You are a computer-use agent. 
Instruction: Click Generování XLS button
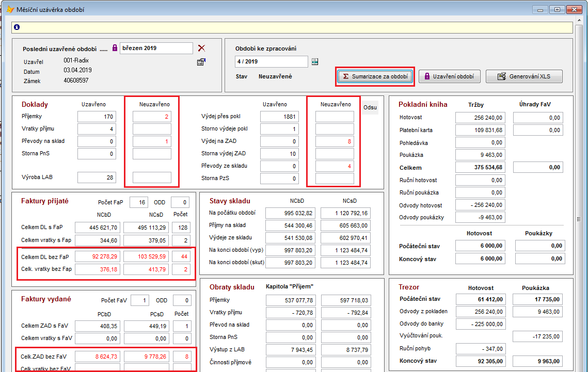[524, 76]
